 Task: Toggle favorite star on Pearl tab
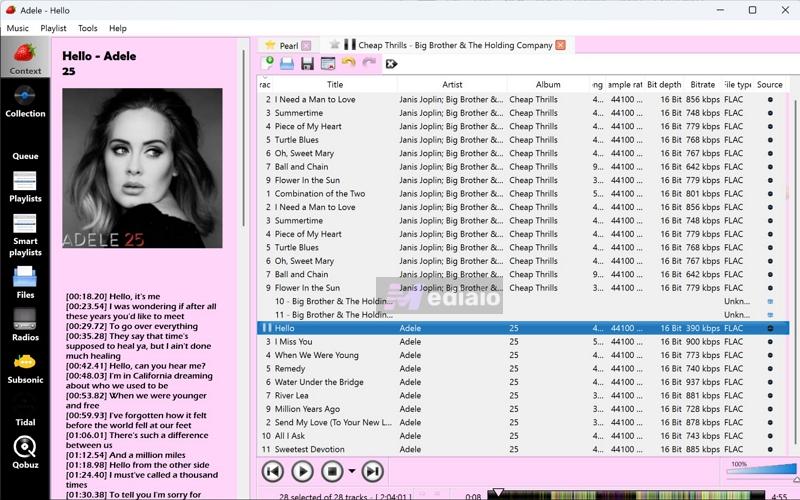tap(270, 45)
